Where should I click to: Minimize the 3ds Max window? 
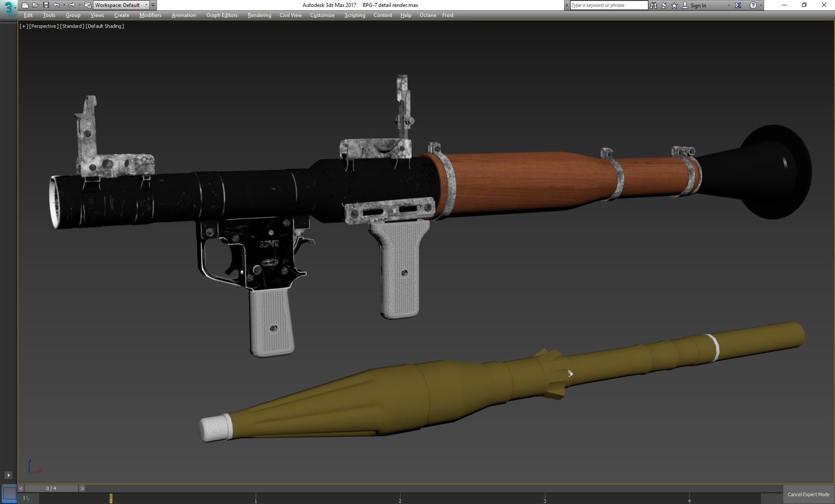click(x=785, y=5)
